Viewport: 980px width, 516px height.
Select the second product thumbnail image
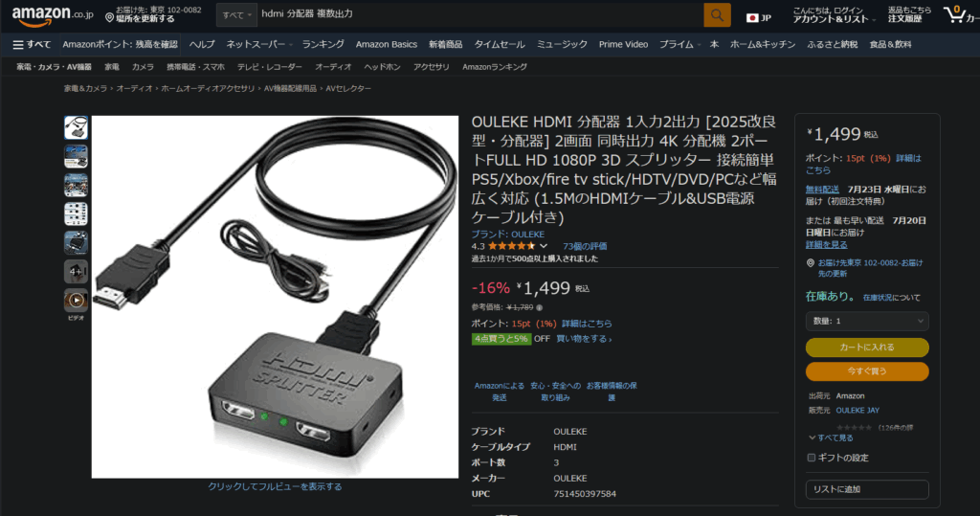[76, 156]
